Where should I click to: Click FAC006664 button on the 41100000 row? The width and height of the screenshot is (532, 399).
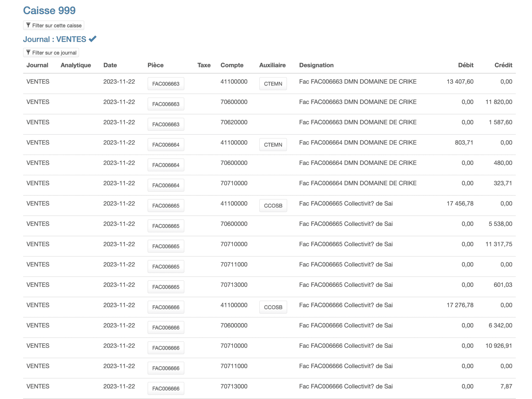[166, 145]
